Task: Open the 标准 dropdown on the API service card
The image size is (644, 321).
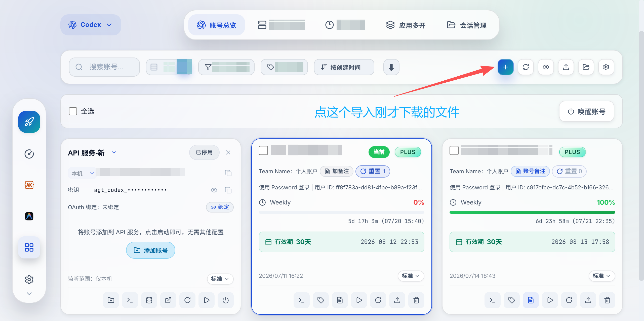Action: tap(220, 279)
